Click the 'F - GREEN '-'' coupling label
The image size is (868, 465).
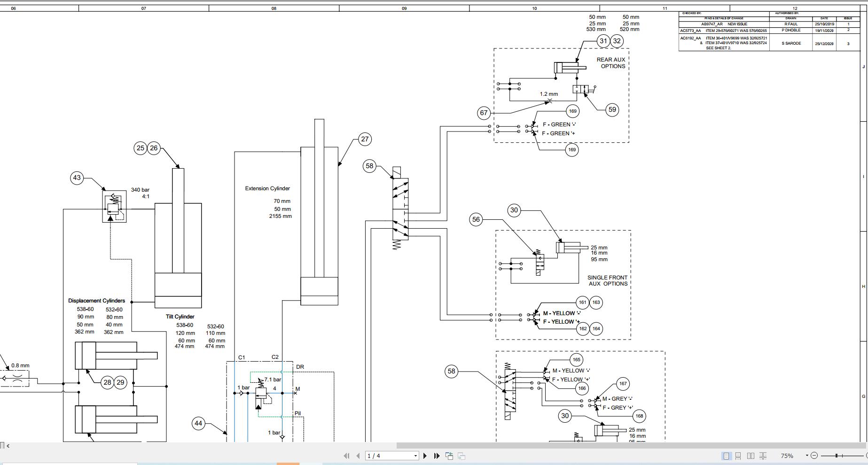[559, 124]
